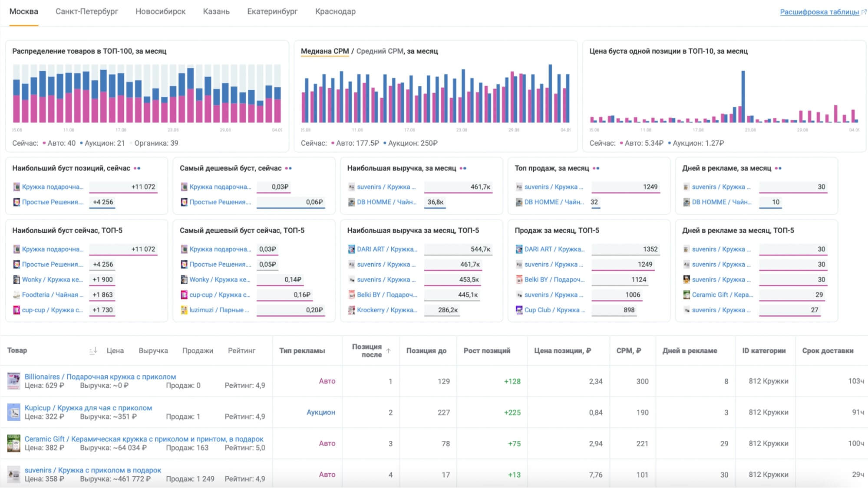Click DB HOMME thumbnail in Наибольшая выручка, за месяц

352,202
